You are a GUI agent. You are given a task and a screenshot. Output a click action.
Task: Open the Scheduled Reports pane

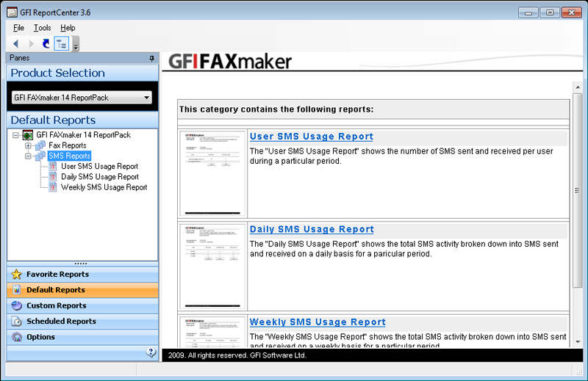pos(82,322)
